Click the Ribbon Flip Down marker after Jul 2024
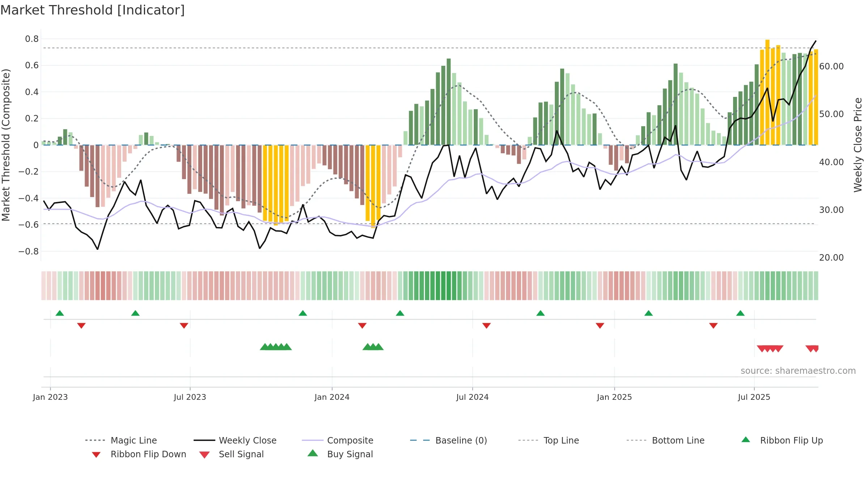 click(486, 326)
